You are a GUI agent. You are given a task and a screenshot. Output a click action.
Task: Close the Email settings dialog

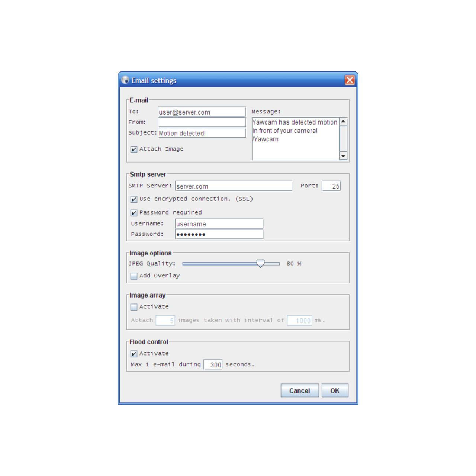pyautogui.click(x=349, y=80)
